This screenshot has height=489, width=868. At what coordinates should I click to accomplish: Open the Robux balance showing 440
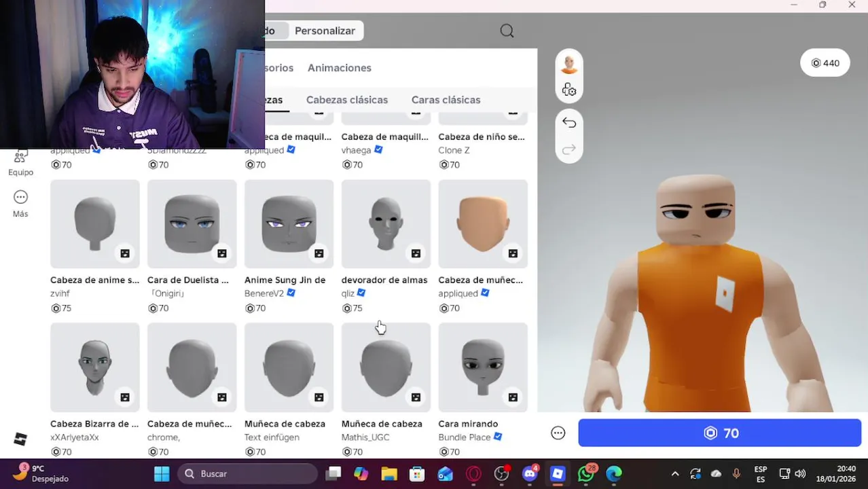click(825, 63)
